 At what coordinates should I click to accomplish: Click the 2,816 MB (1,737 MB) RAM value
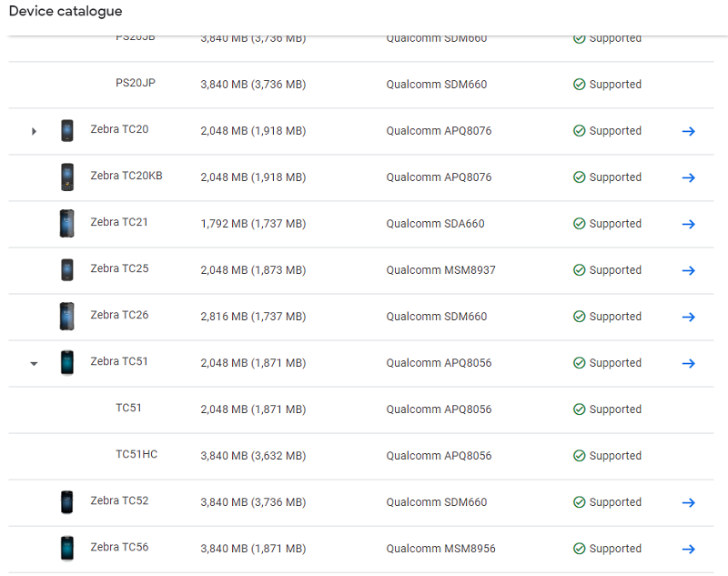tap(253, 317)
